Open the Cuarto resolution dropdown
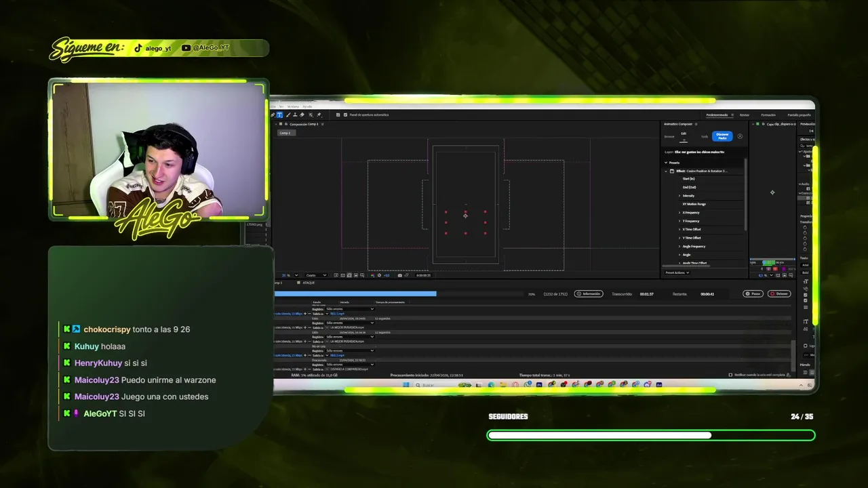 pyautogui.click(x=316, y=275)
